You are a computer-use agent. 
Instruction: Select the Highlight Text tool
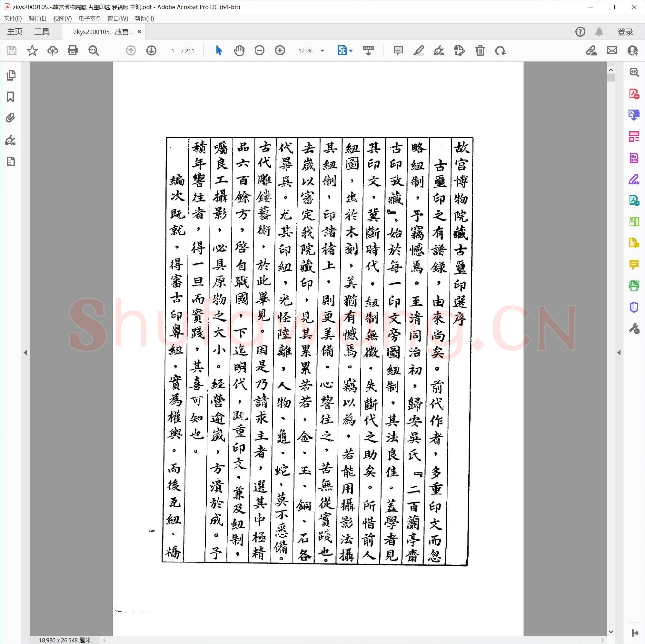419,50
